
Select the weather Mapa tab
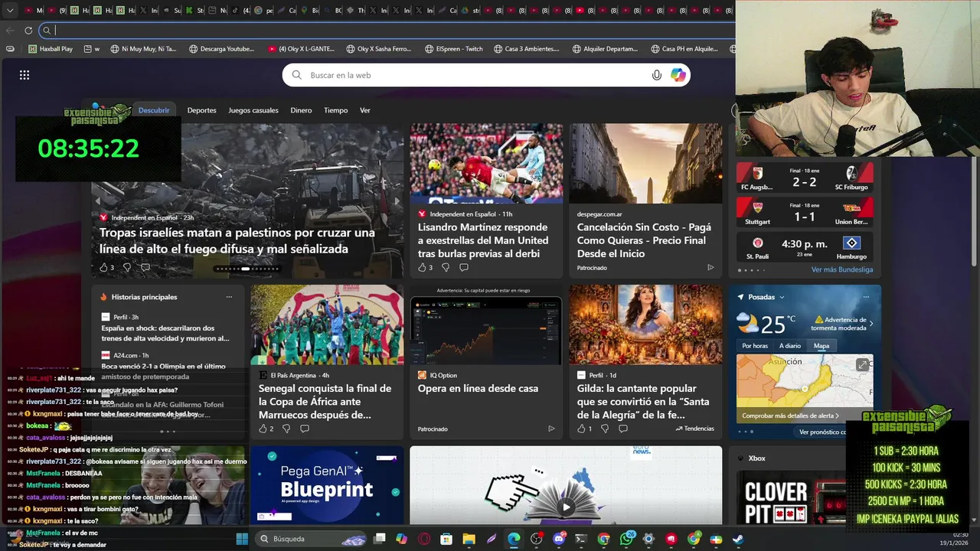[822, 346]
